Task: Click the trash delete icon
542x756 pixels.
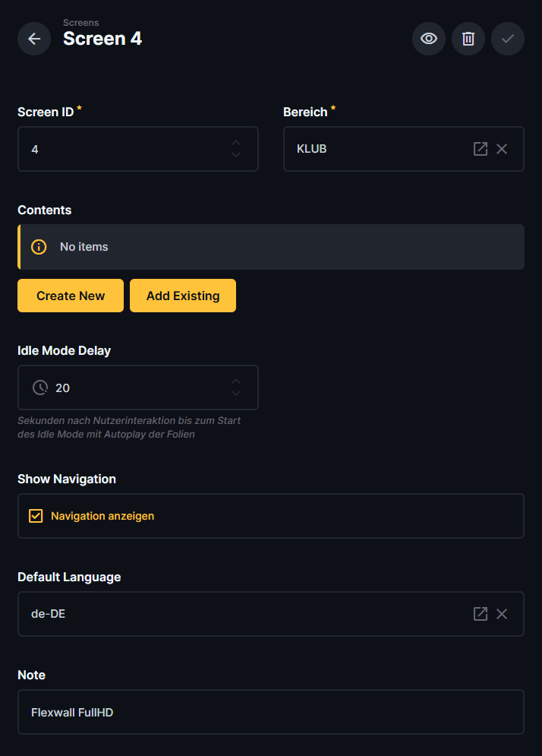Action: pos(468,39)
